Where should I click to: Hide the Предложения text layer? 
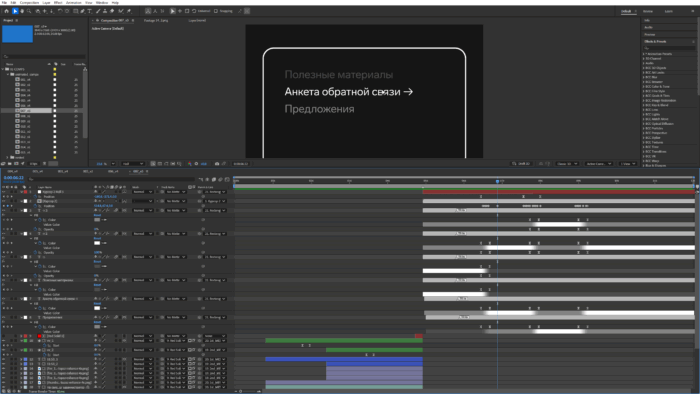coord(4,317)
